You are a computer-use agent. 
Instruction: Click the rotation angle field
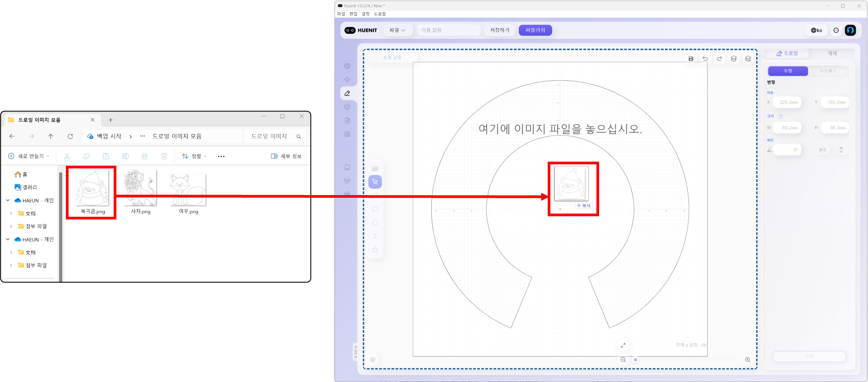tap(788, 149)
